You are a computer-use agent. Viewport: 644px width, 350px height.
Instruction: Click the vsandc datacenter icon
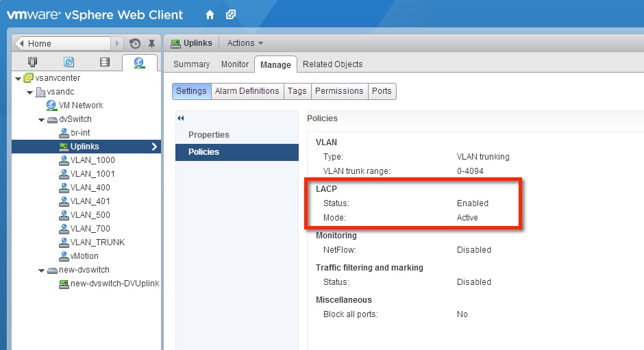[40, 92]
